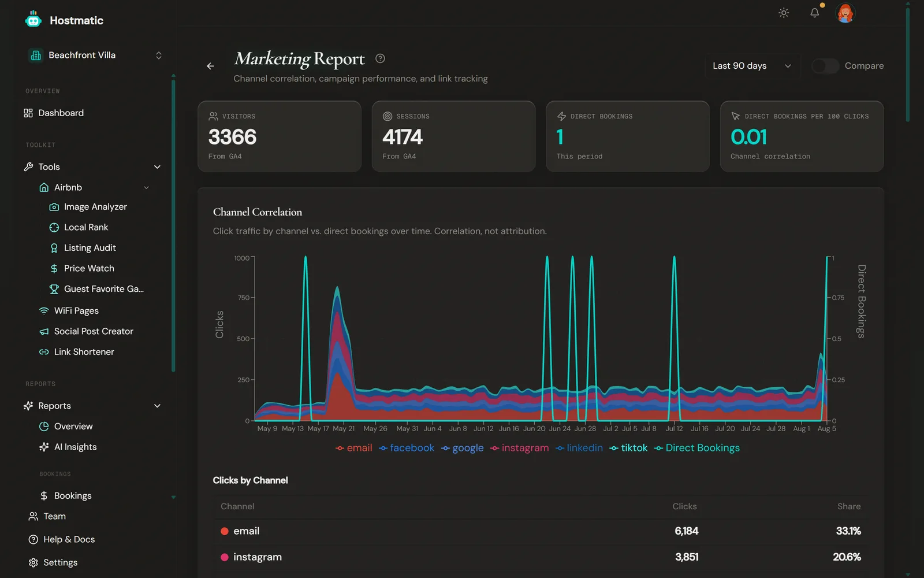Toggle linkedin series in chart legend
Image resolution: width=924 pixels, height=578 pixels.
pos(579,448)
